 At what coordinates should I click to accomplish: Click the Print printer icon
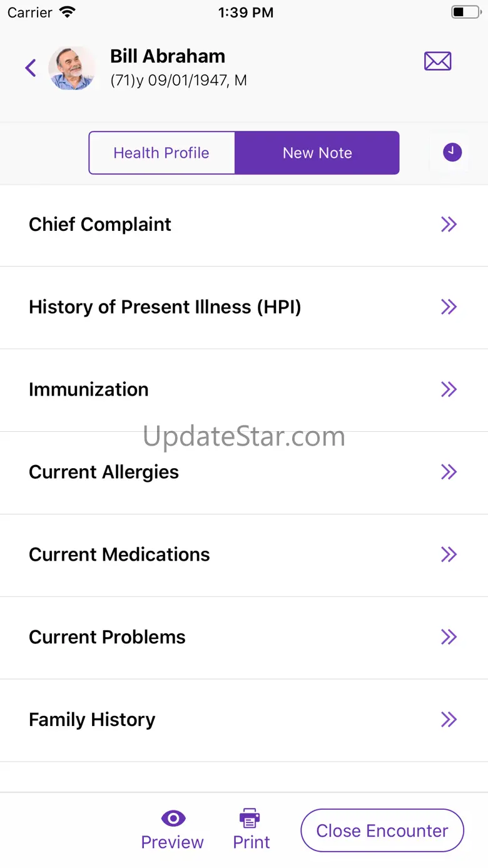pyautogui.click(x=250, y=818)
